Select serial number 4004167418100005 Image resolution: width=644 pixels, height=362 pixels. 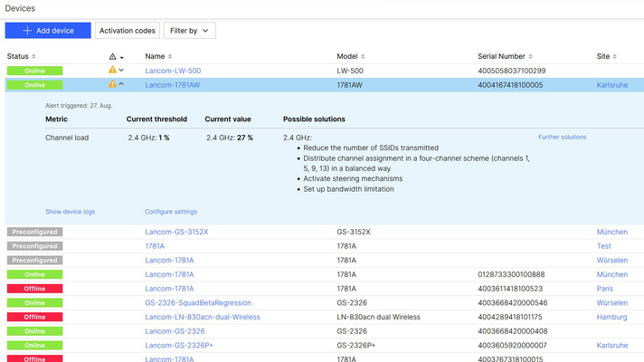click(x=510, y=85)
